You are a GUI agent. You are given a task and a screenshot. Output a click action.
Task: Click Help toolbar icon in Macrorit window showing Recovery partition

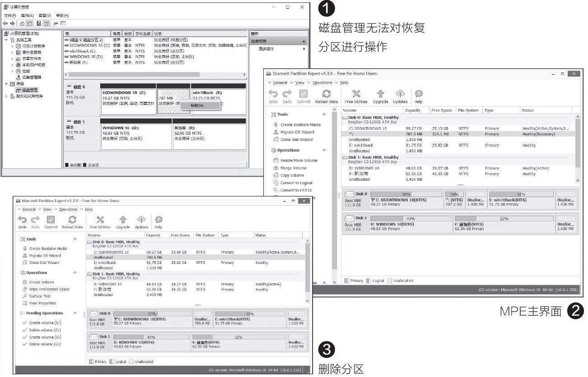click(419, 96)
